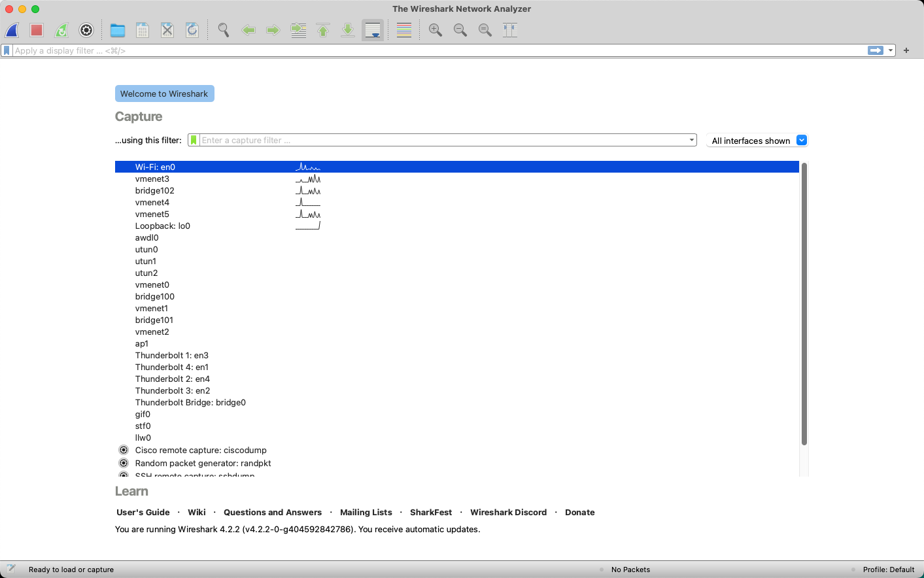Open the SharkFest link
Image resolution: width=924 pixels, height=578 pixels.
pos(431,512)
